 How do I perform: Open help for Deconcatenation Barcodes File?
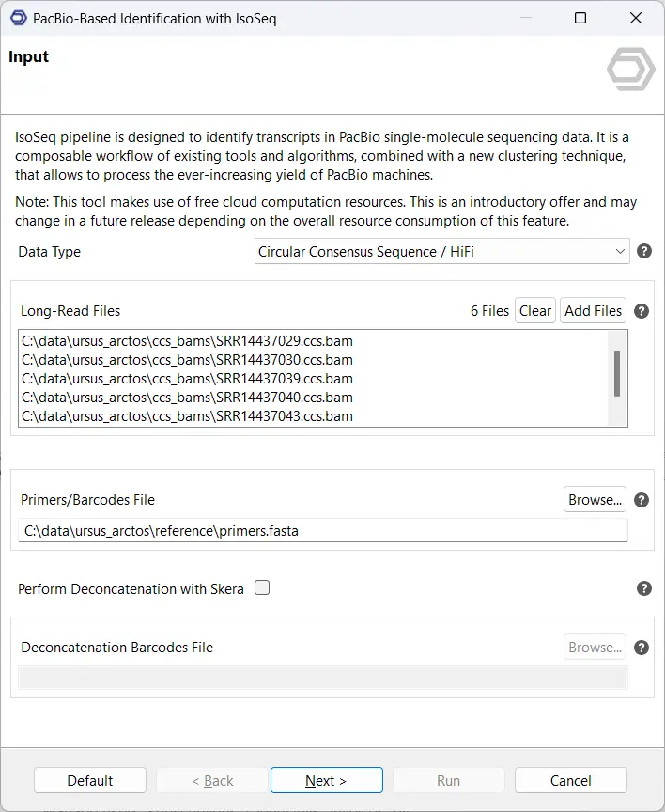tap(642, 648)
